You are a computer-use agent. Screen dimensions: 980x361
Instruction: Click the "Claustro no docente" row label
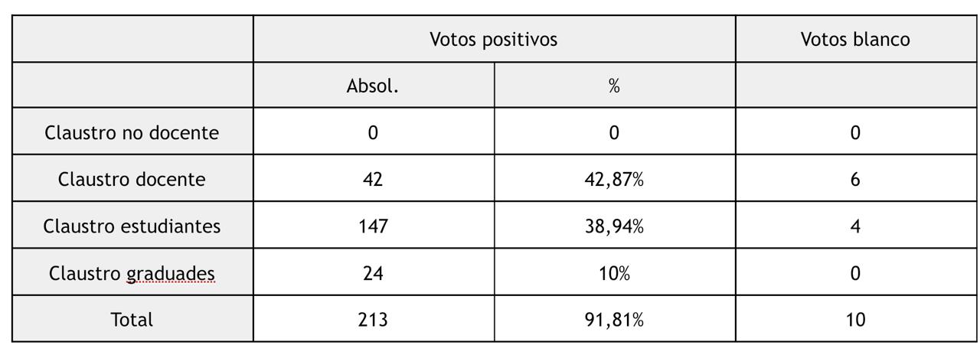[132, 132]
